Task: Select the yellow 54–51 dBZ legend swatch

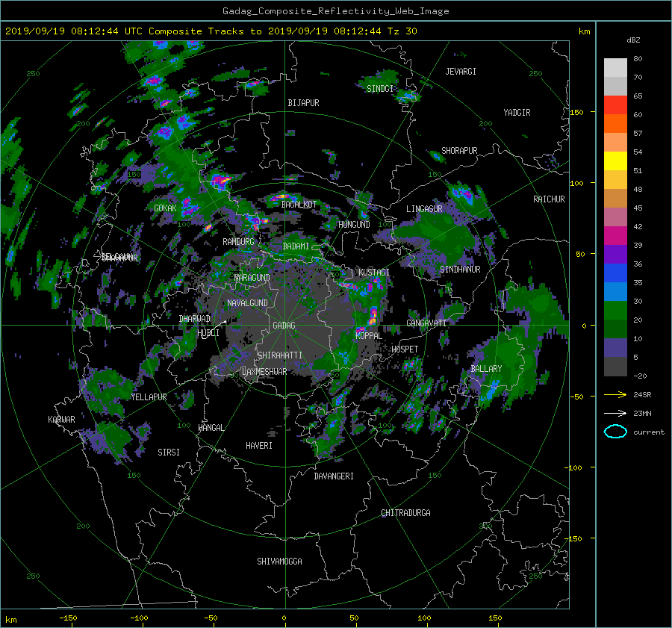Action: coord(615,161)
